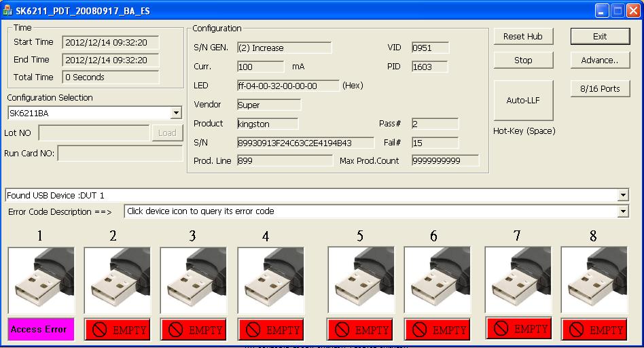
Task: Click the S/N GEN. field showing (2) Increase
Action: tap(284, 48)
